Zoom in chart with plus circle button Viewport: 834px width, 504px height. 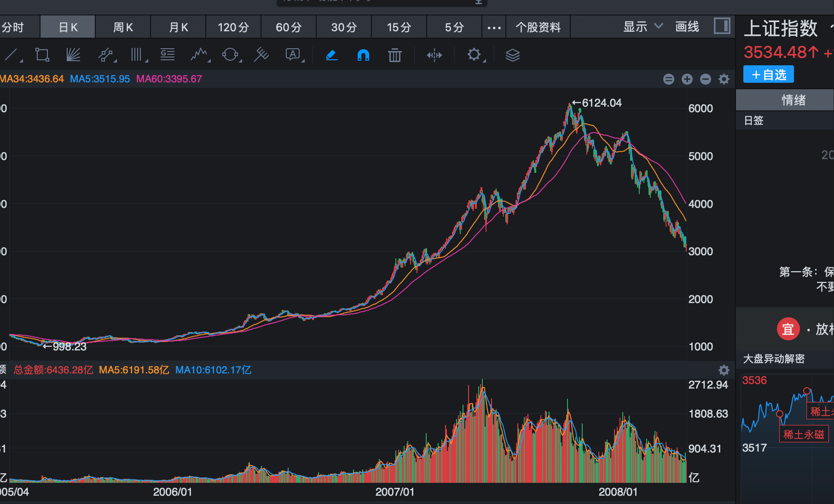click(687, 79)
